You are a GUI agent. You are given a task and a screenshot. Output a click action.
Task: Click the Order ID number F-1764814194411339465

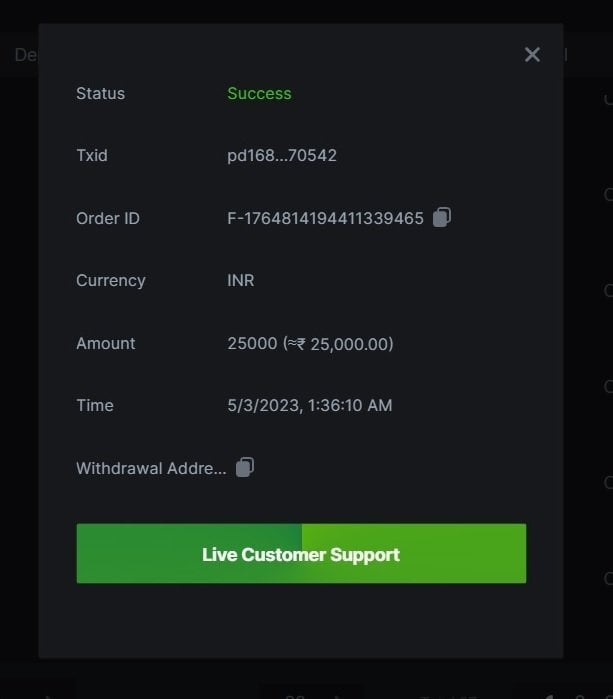click(x=325, y=218)
